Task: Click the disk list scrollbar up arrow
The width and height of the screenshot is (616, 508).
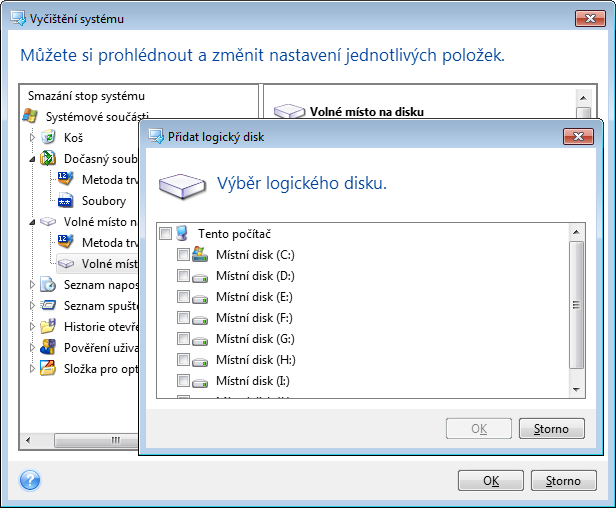Action: 576,232
